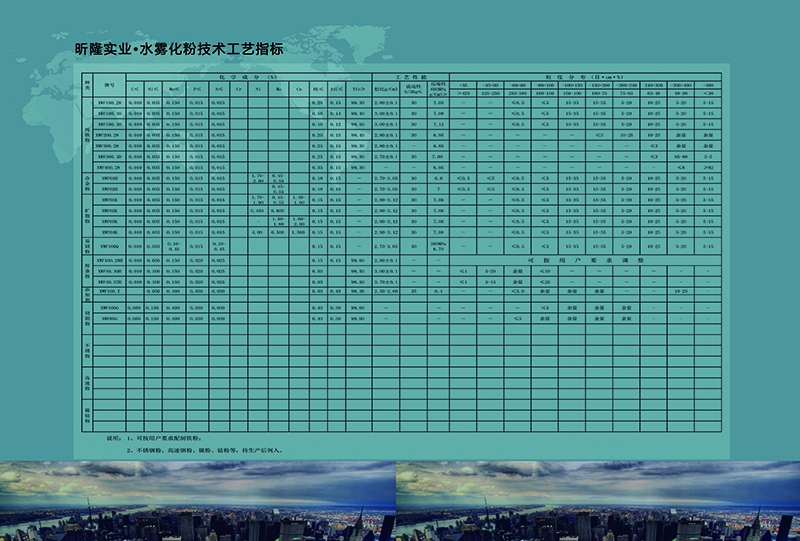Click the TFe≥ column header
Screen dimensions: 800x541
click(x=358, y=89)
